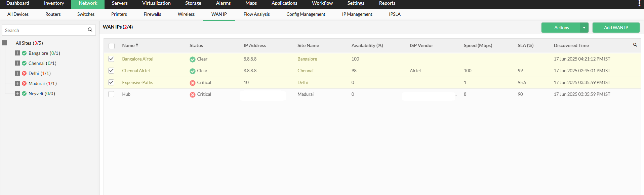Open the vertical three-dot menu icon

coord(639,3)
